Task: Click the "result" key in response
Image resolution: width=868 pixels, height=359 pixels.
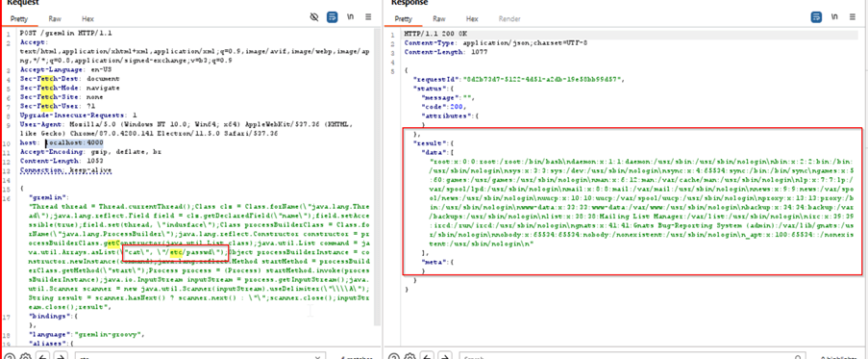Action: (x=430, y=142)
